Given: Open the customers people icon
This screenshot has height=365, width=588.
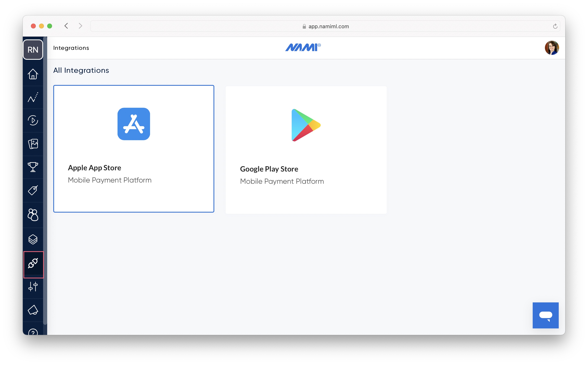Looking at the screenshot, I should pos(33,215).
